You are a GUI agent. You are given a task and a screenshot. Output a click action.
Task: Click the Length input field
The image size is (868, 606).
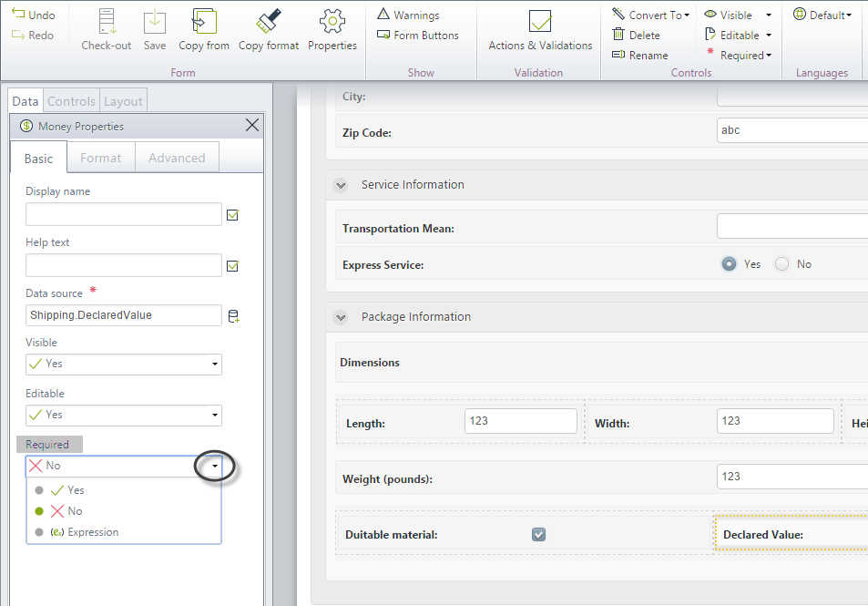pos(521,421)
